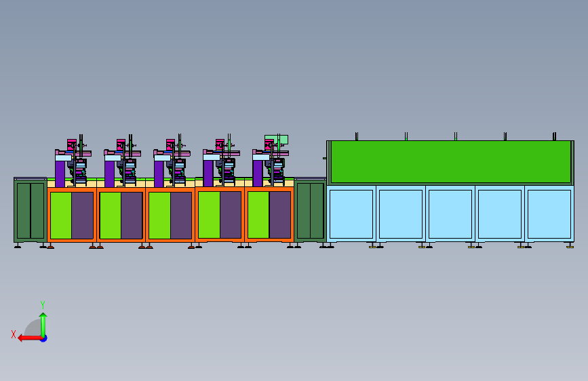This screenshot has height=381, width=588.
Task: Select the violet column of the first station
Action: click(60, 174)
